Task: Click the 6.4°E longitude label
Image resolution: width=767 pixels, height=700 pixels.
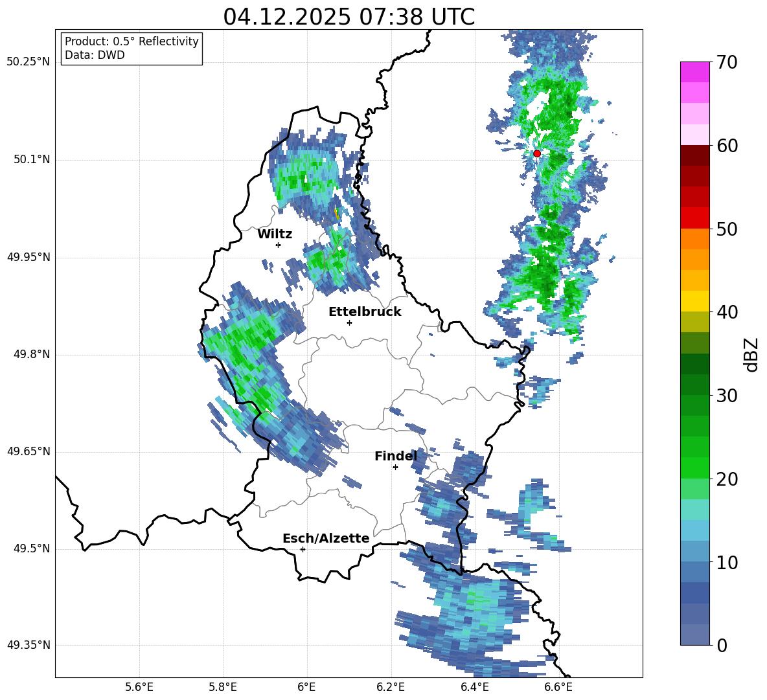Action: tap(474, 687)
